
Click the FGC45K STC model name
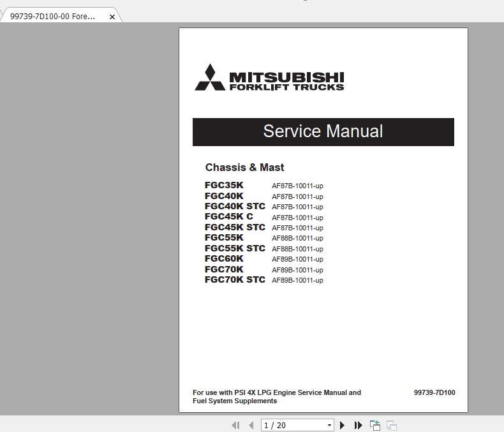click(235, 227)
